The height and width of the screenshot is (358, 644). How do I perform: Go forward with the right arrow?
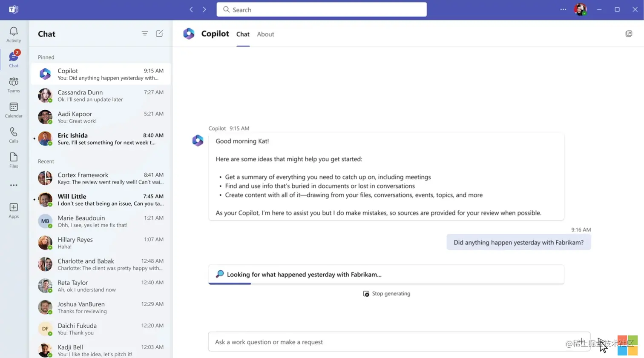tap(204, 9)
